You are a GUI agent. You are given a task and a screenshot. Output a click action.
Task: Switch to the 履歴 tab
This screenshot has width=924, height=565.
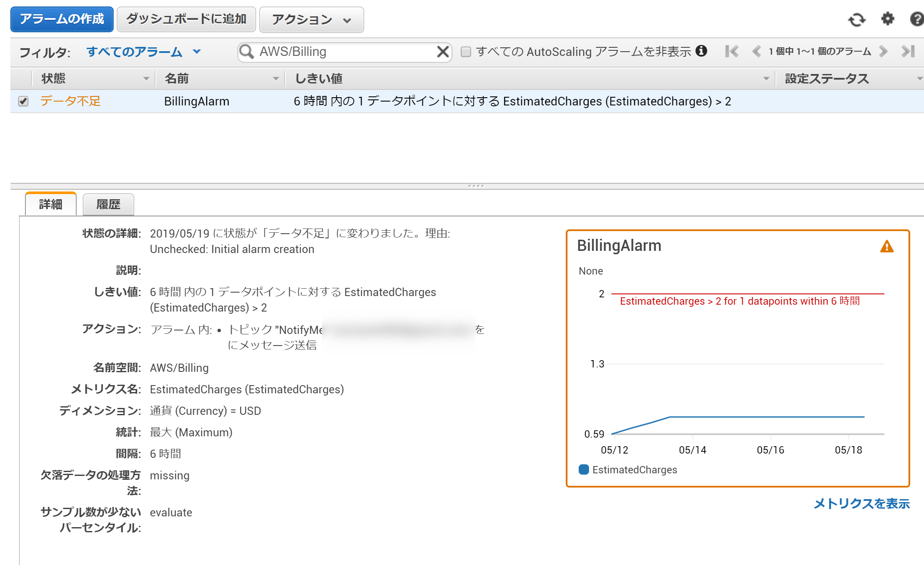point(108,204)
